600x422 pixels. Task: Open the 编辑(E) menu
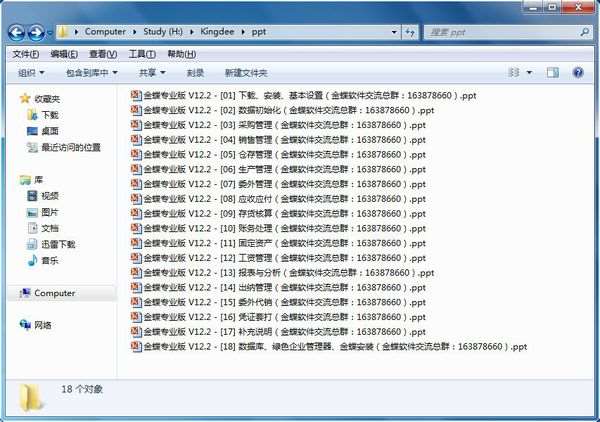(64, 54)
